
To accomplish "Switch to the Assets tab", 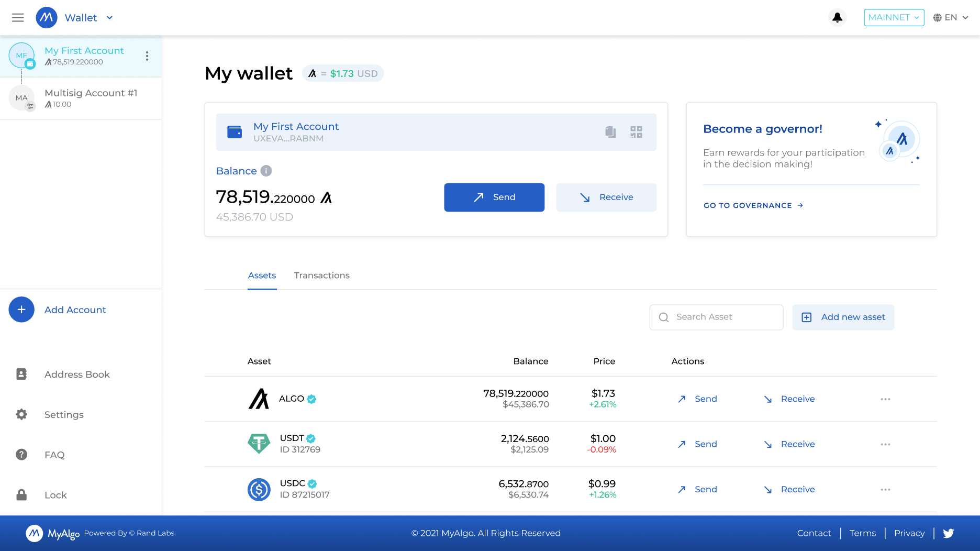I will click(x=262, y=275).
